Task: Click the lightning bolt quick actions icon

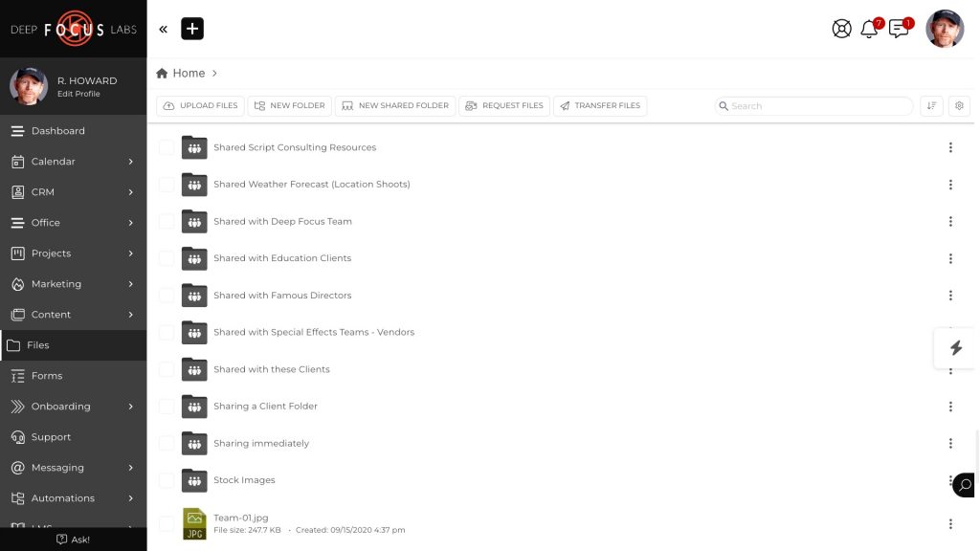Action: pos(955,348)
